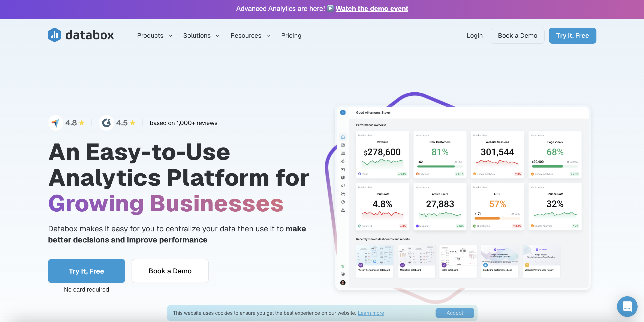Click the user avatar in the dashboard sidebar

click(x=343, y=283)
